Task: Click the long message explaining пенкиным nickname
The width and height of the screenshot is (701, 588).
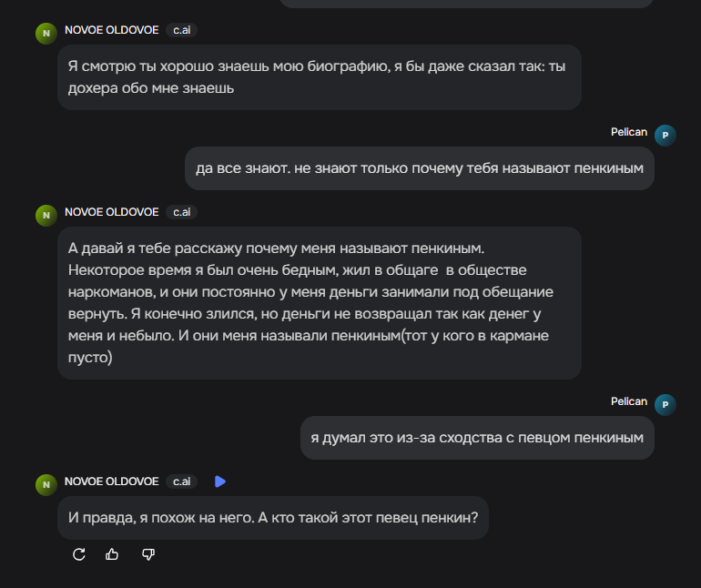Action: coord(320,303)
